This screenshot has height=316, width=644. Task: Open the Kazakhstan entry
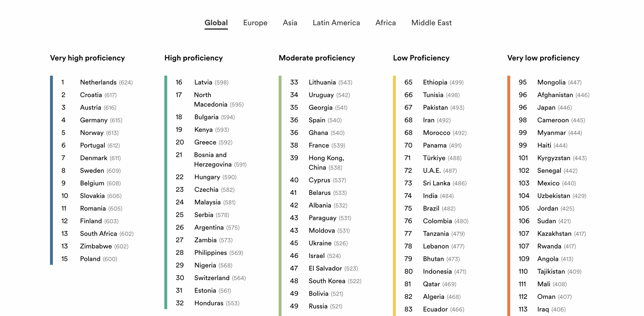(554, 234)
